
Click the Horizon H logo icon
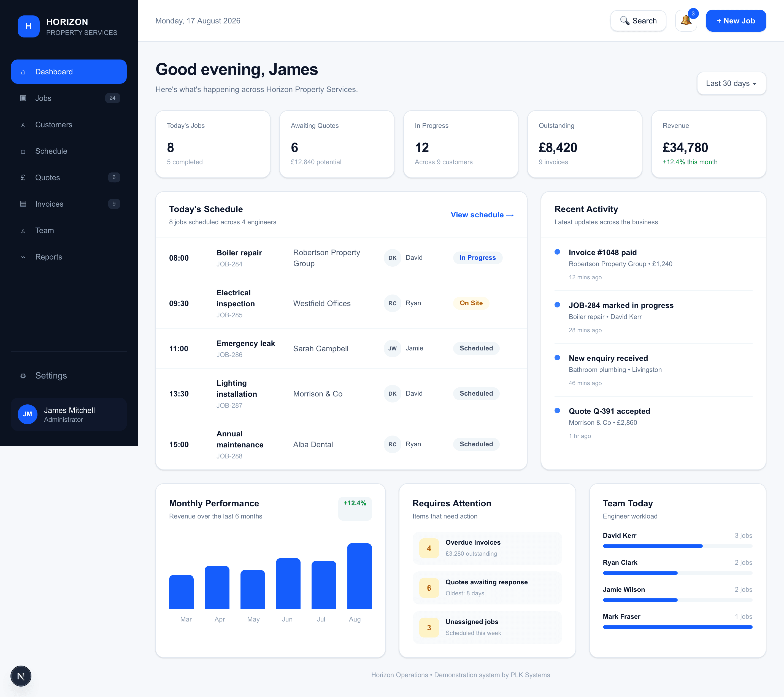pyautogui.click(x=28, y=26)
